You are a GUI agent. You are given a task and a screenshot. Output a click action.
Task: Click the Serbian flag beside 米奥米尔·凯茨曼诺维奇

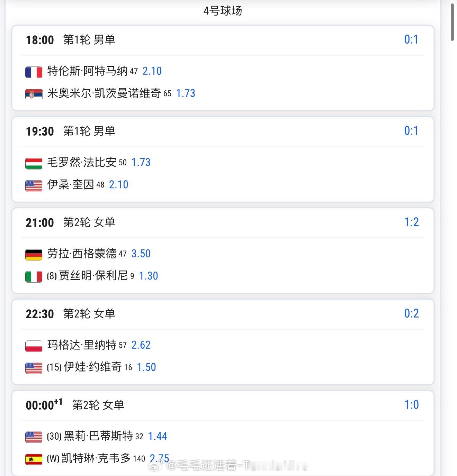coord(34,94)
